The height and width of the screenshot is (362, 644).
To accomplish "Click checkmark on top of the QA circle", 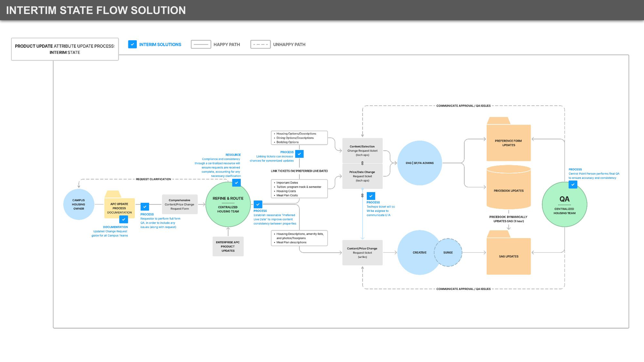I will (573, 185).
